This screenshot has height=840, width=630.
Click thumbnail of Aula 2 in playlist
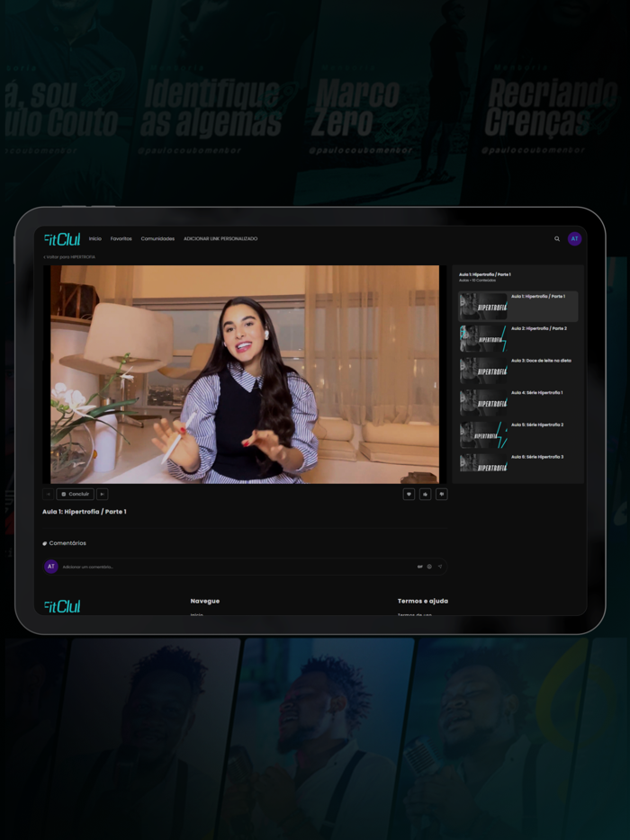tap(483, 338)
